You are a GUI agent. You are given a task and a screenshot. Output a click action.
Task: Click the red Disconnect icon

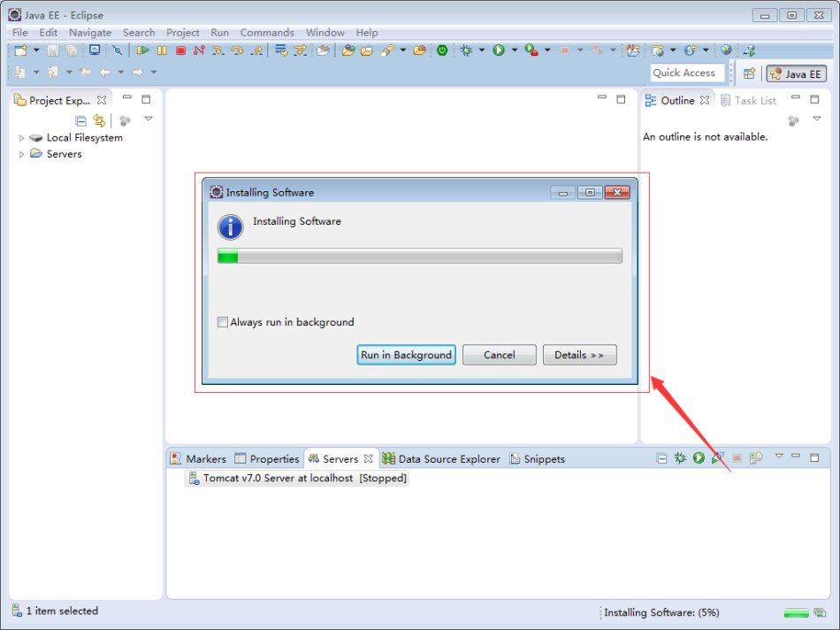click(199, 50)
